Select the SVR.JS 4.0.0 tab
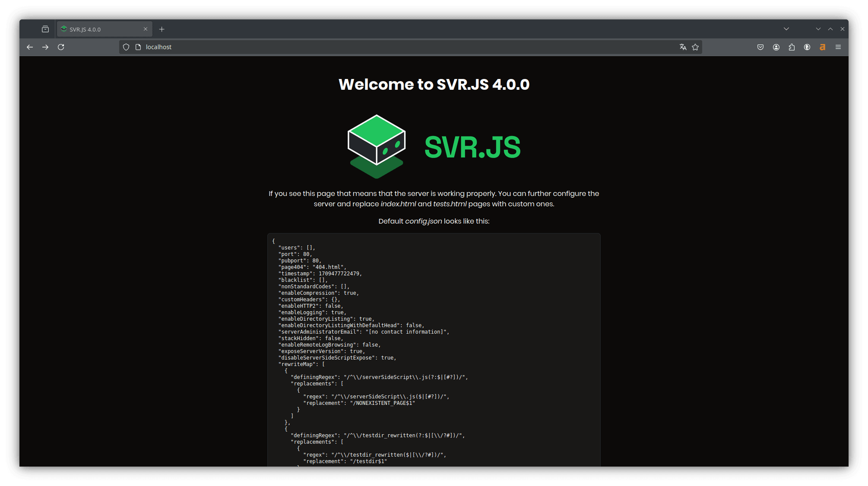Viewport: 868px width, 486px height. [105, 29]
